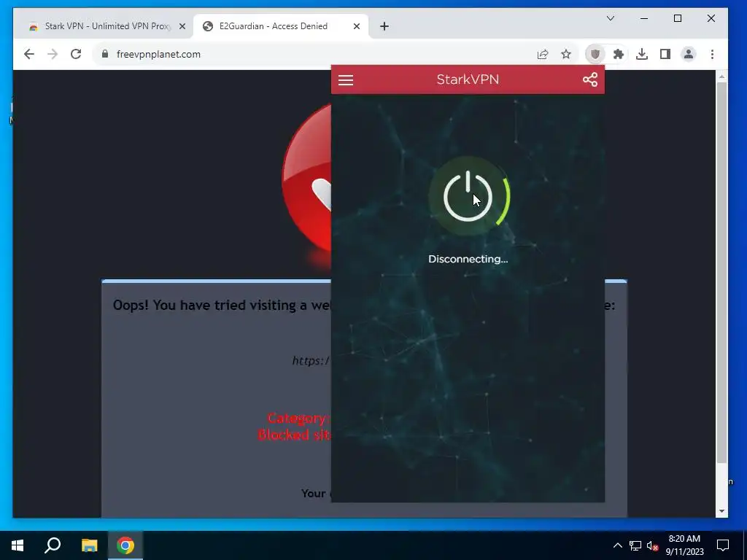747x560 pixels.
Task: Click the page vertical scrollbar thumb
Action: click(x=721, y=271)
